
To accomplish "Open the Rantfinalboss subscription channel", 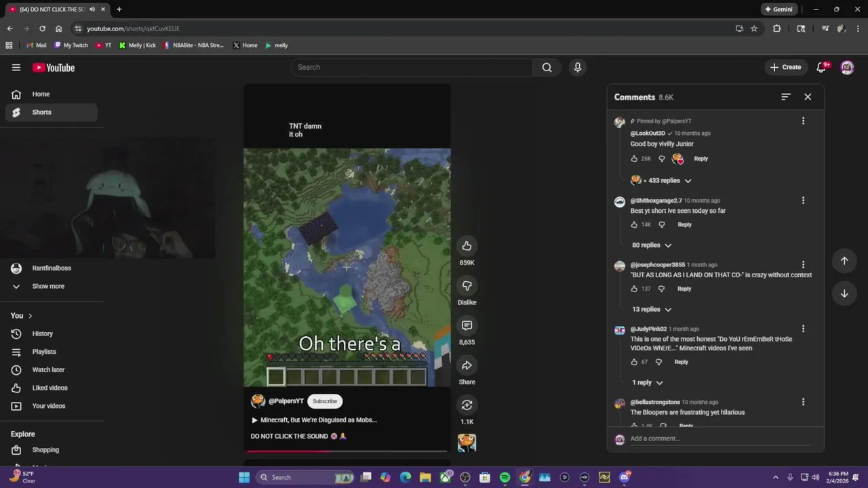I will tap(52, 268).
